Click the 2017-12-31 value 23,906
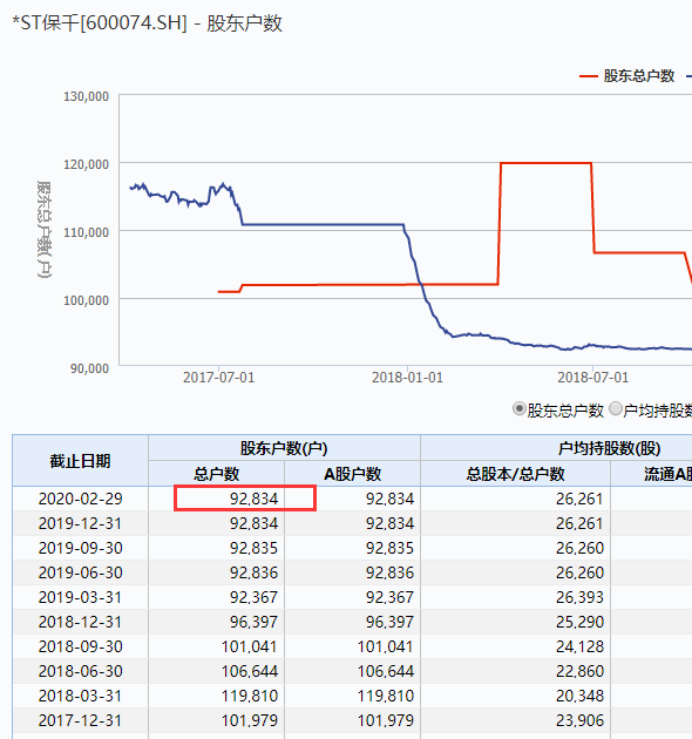692x739 pixels. point(580,720)
